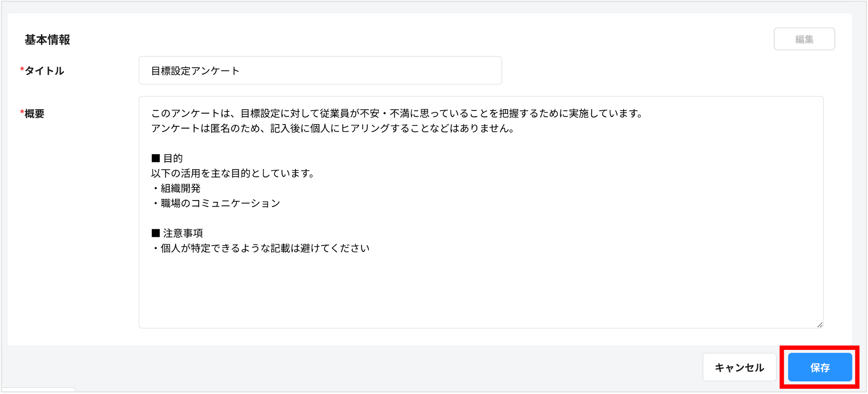The height and width of the screenshot is (394, 868).
Task: Click the アンケートは匿名のため sentence
Action: (x=332, y=128)
